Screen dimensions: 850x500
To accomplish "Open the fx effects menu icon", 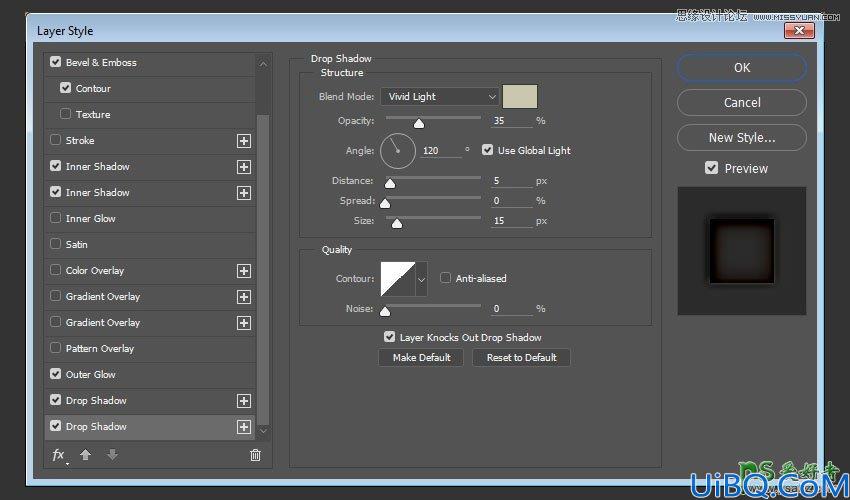I will [59, 456].
